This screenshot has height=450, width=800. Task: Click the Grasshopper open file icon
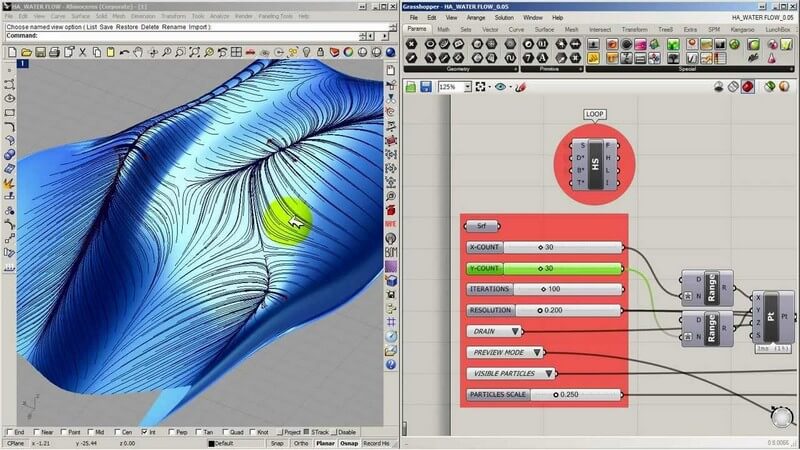[x=411, y=87]
